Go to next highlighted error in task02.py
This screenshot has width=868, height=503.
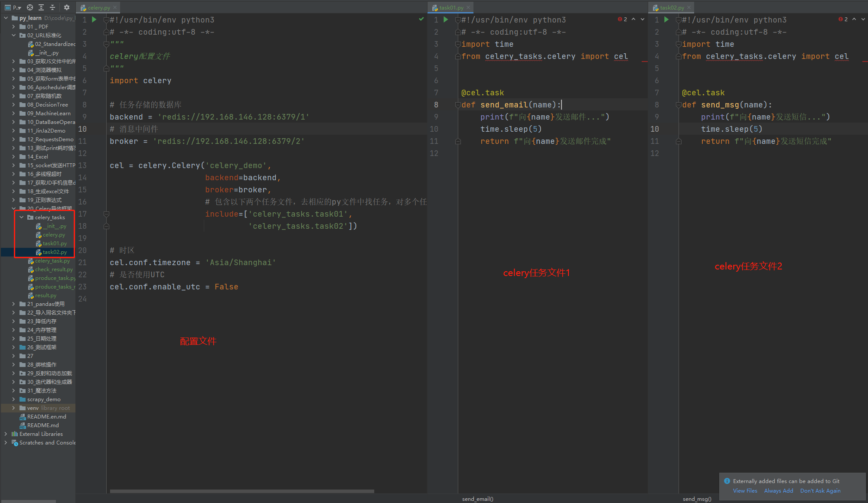[863, 19]
